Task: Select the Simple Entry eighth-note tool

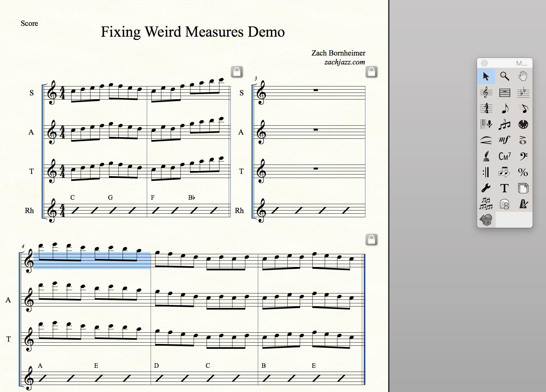Action: click(x=505, y=108)
